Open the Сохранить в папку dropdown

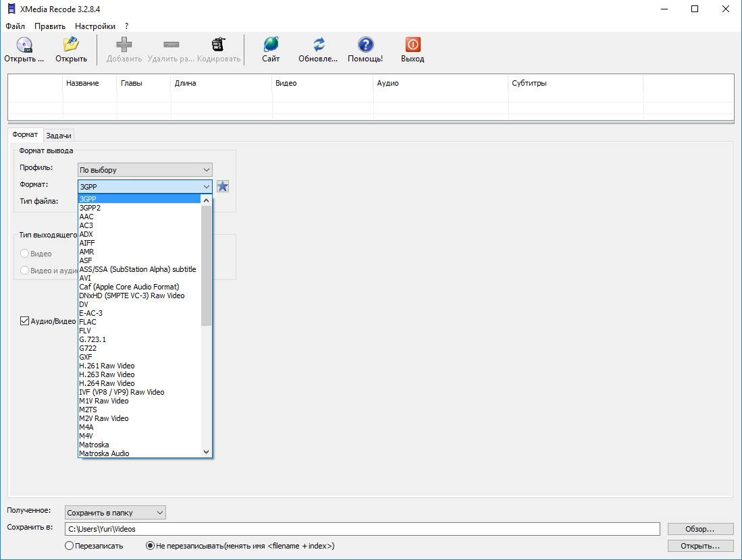coord(115,513)
